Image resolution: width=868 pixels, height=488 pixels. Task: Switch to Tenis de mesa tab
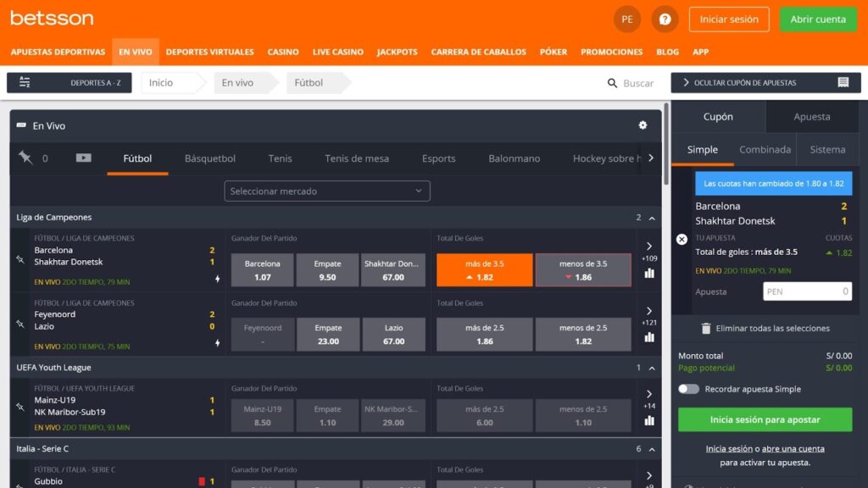click(x=357, y=158)
